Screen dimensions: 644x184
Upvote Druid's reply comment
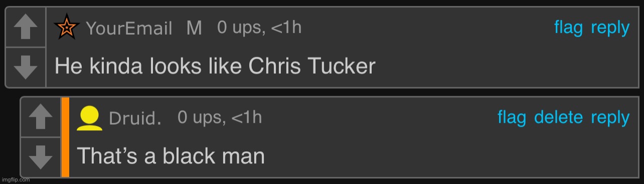coord(41,118)
